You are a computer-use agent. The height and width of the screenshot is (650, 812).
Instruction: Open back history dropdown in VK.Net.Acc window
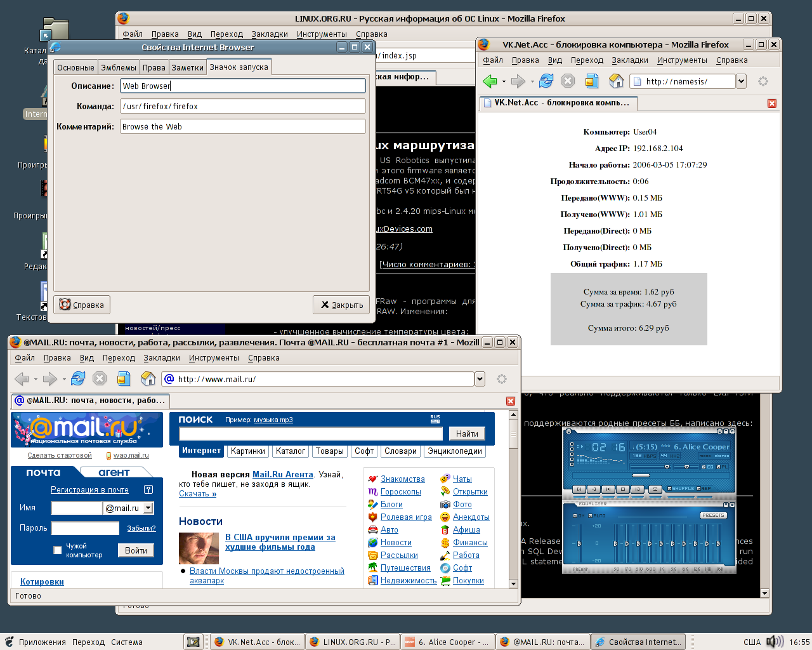[504, 82]
